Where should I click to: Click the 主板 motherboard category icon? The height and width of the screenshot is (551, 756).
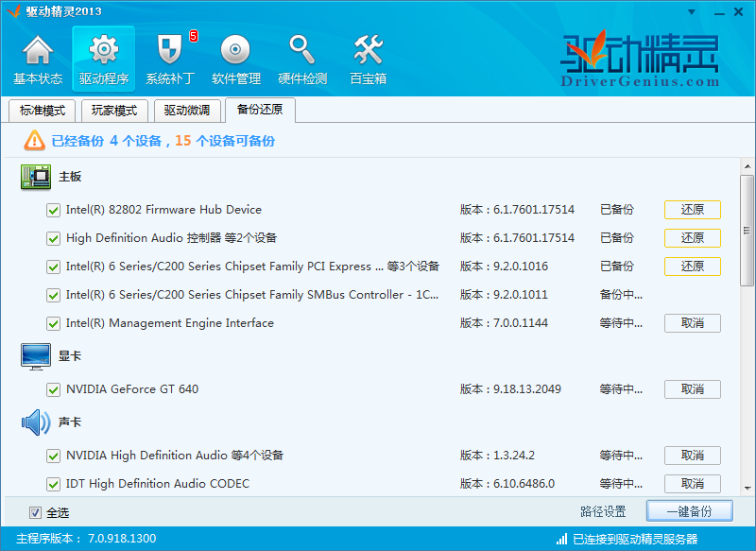(x=36, y=177)
